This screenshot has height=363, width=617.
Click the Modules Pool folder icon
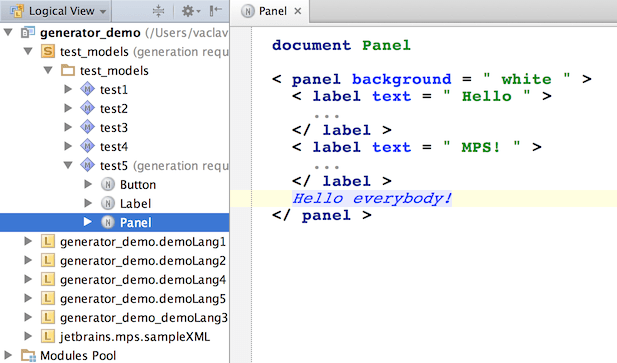[x=28, y=356]
